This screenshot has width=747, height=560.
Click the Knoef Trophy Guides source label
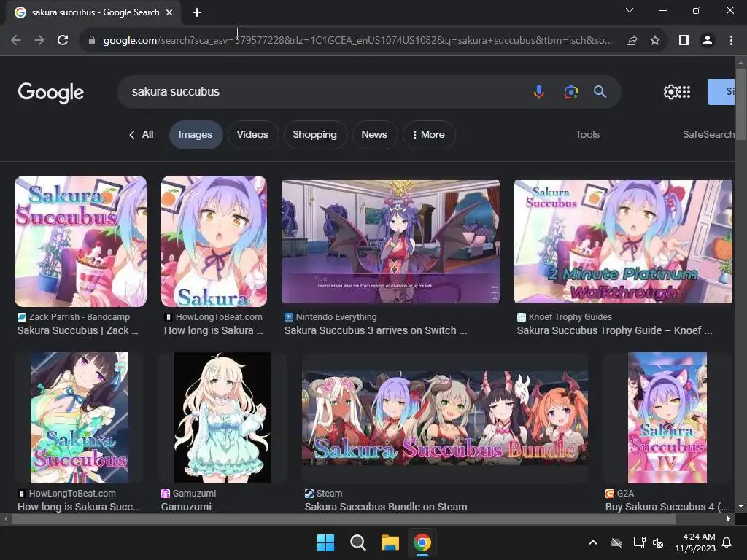coord(570,317)
